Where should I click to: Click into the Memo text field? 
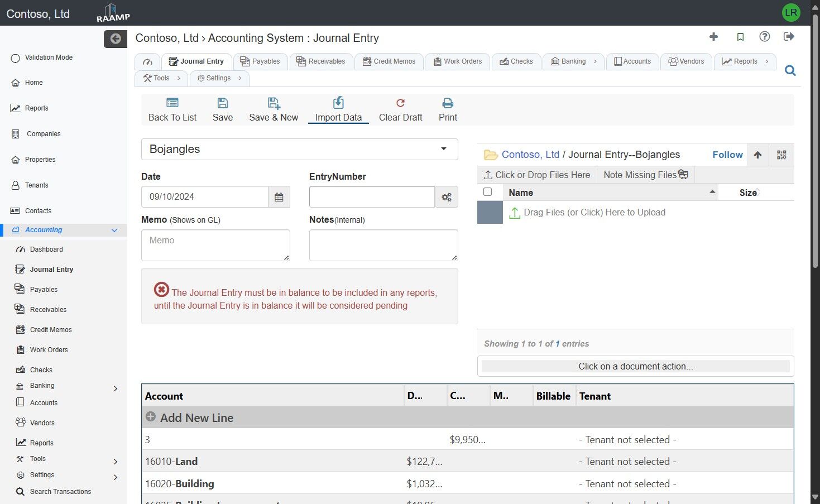[215, 245]
